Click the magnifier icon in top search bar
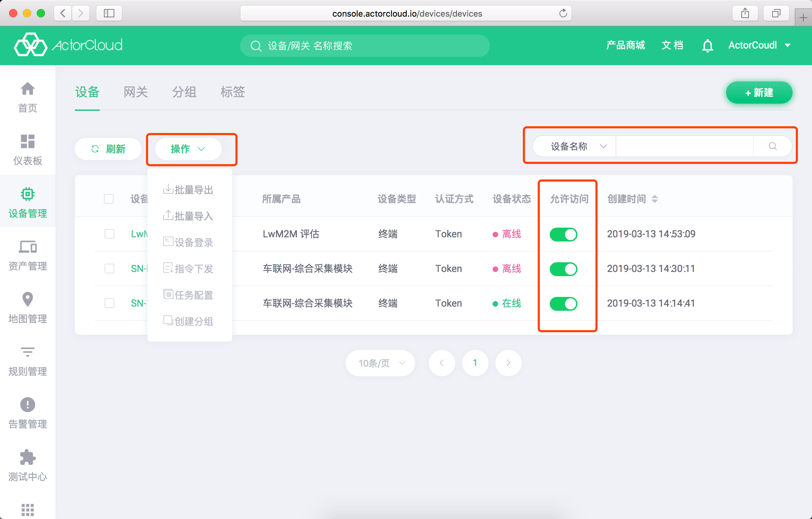This screenshot has height=519, width=812. coord(256,46)
